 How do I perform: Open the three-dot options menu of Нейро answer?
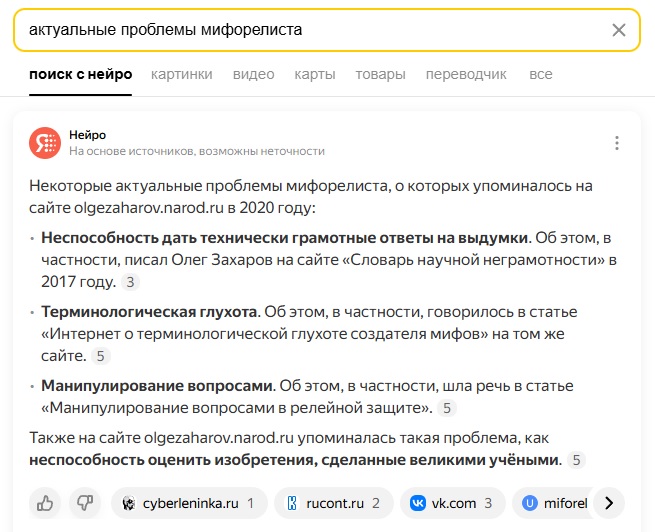tap(617, 143)
